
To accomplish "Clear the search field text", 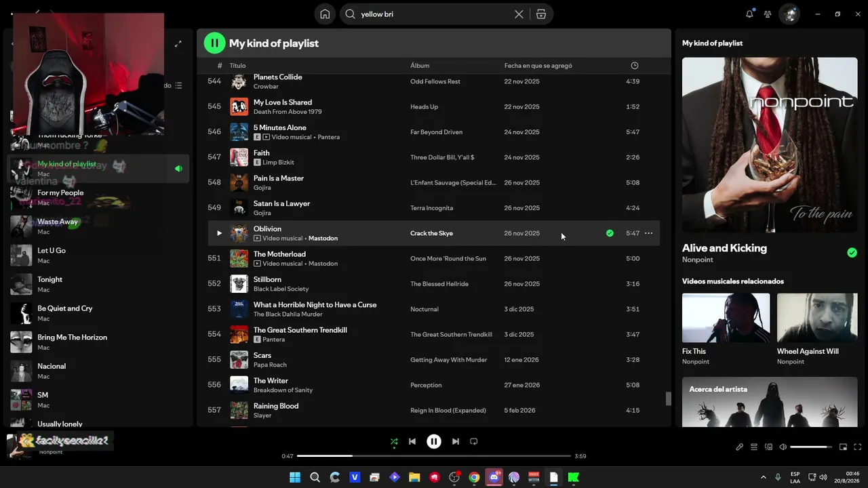I will pos(519,14).
